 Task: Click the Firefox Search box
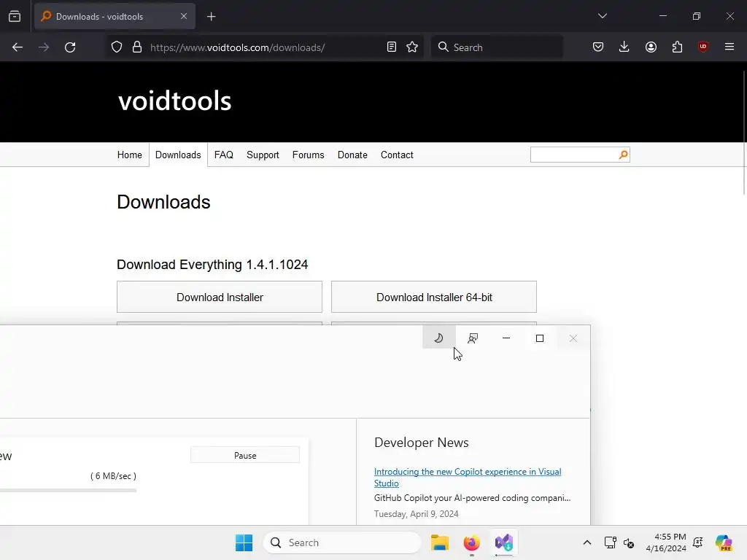(x=497, y=47)
